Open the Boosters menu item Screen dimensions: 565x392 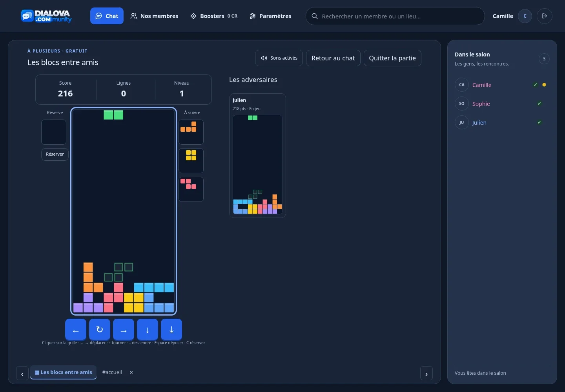(x=214, y=16)
